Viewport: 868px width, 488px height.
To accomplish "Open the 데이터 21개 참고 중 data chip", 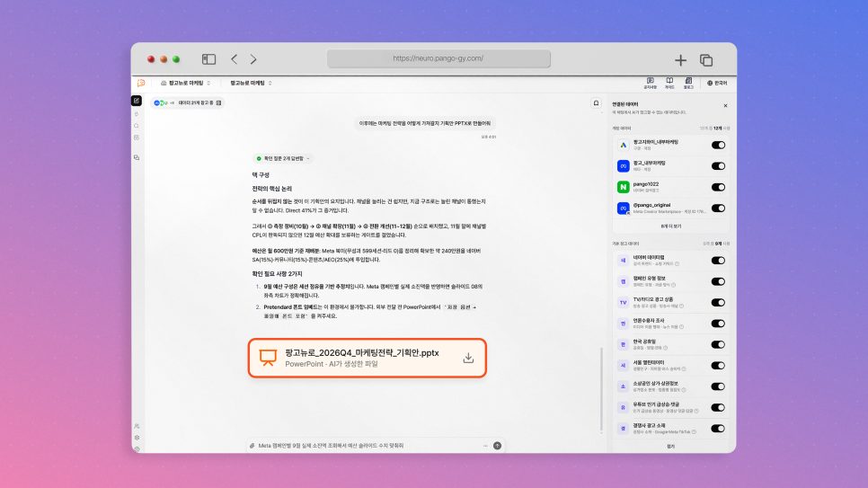I will tap(188, 103).
